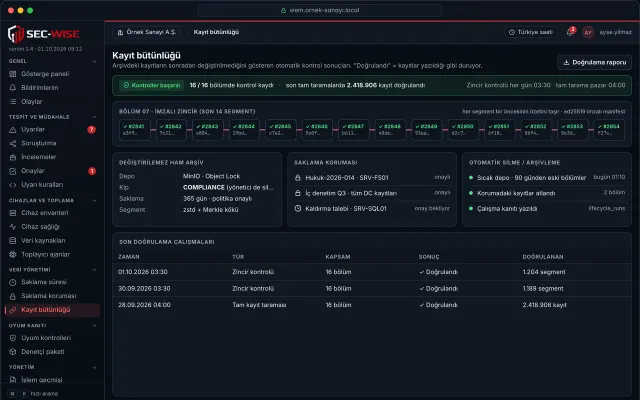Viewport: 640px width, 400px height.
Task: Click the clock icon beside Kaldırma talebi
Action: pyautogui.click(x=298, y=209)
